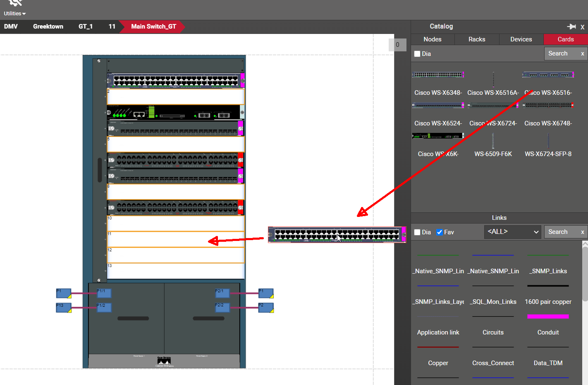The image size is (588, 385).
Task: Select the P2/2 port block
Action: coord(222,307)
